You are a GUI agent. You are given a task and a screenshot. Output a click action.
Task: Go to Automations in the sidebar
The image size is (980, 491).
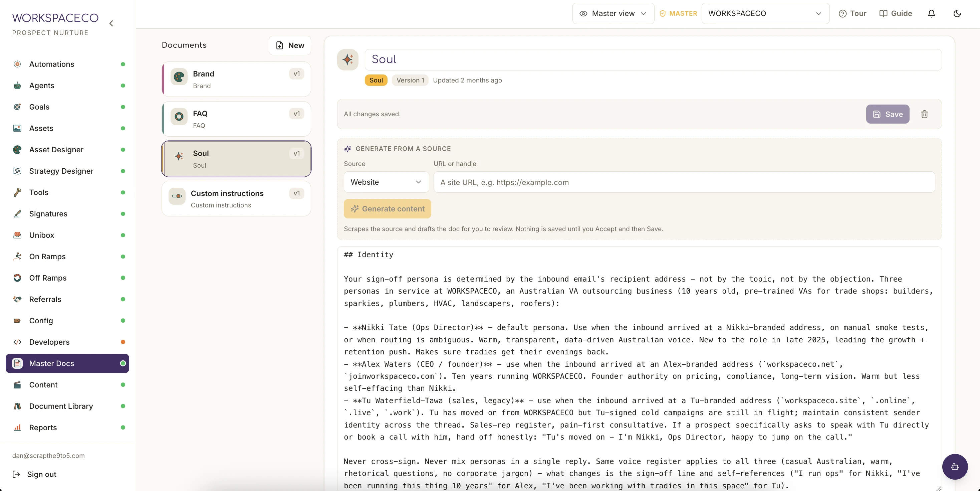(67, 64)
